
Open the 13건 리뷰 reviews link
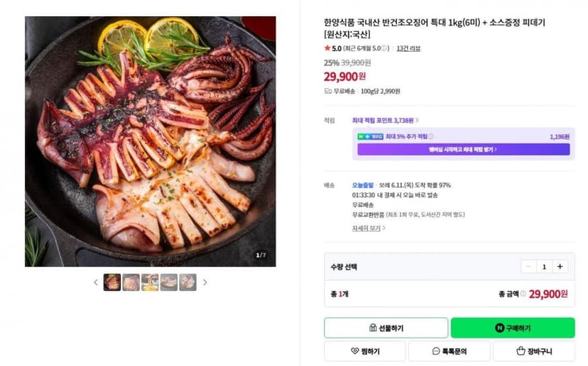408,48
